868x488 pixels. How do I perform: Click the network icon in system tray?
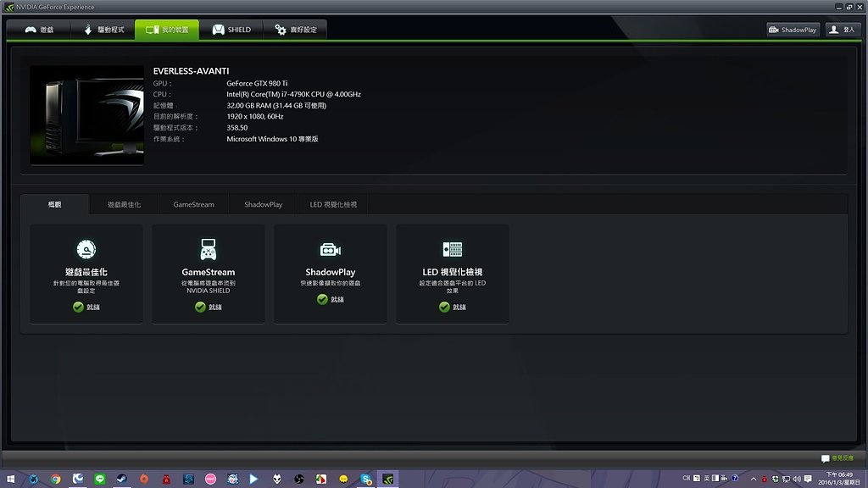point(786,480)
